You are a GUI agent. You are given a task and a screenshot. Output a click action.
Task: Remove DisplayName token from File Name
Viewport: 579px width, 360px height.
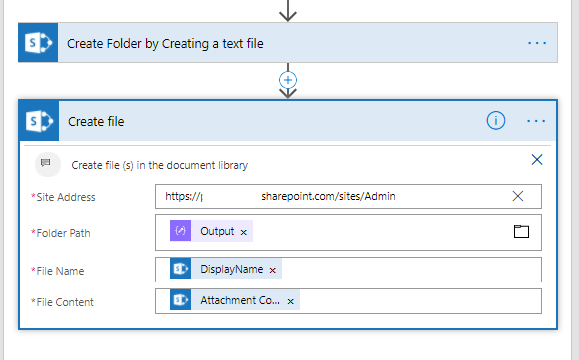(273, 271)
